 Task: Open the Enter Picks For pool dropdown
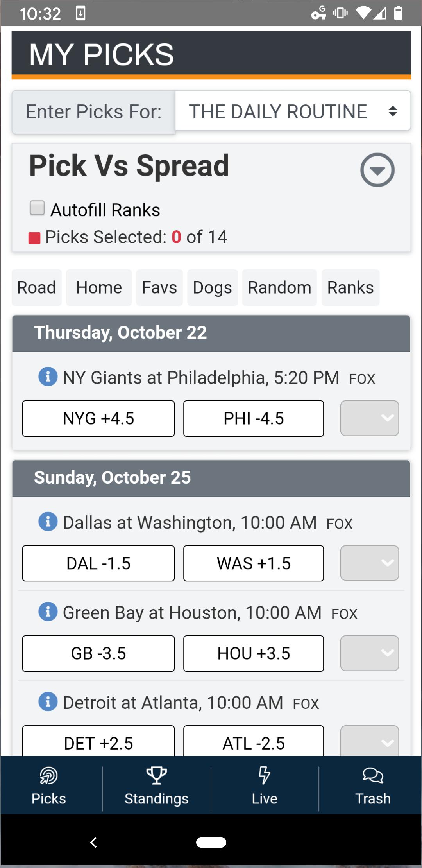[x=293, y=111]
